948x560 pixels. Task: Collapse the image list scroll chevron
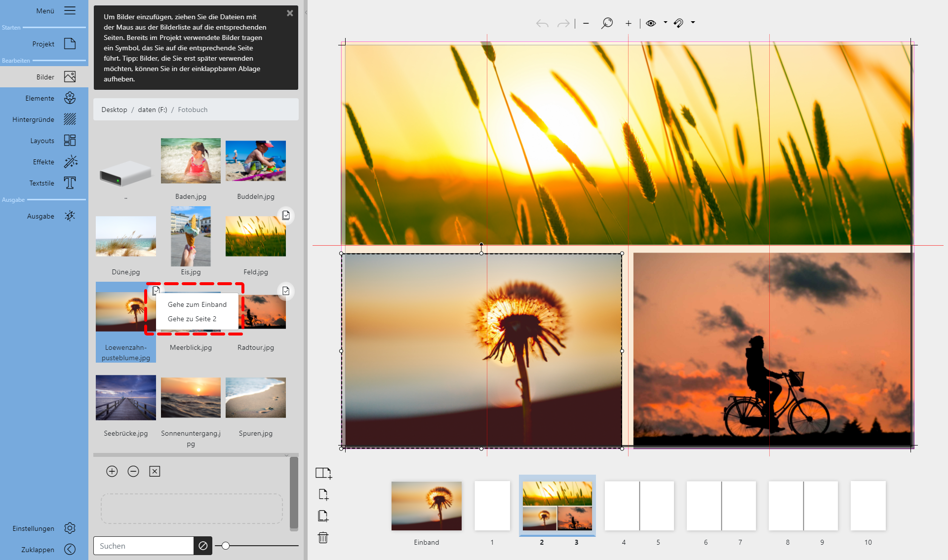[286, 456]
